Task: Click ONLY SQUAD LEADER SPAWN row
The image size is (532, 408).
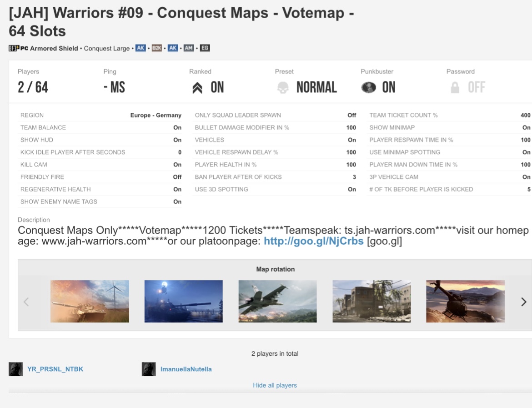Action: (275, 115)
